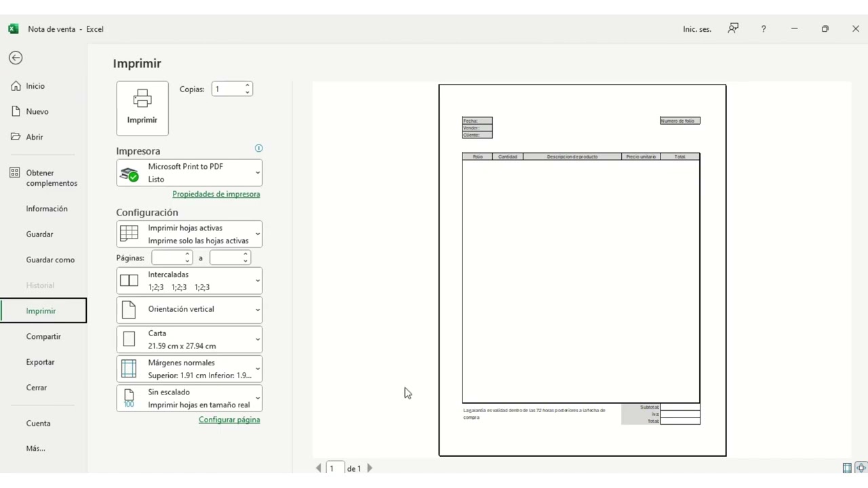Increment the Páginas start page value
Screen dimensions: 868x488
pos(188,254)
